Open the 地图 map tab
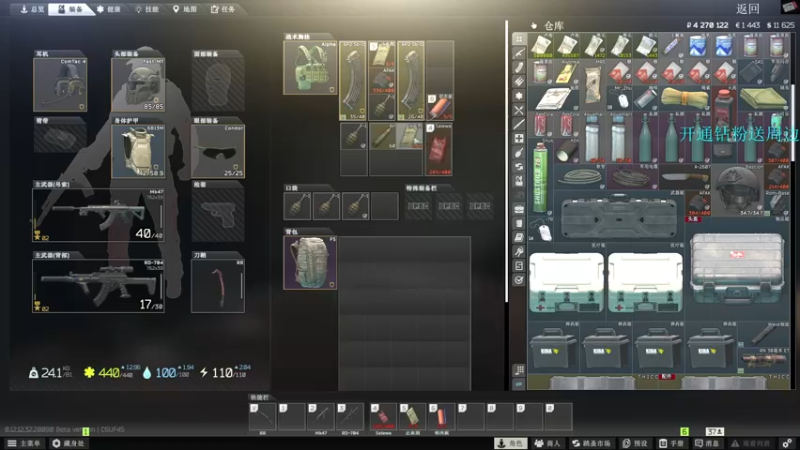 tap(185, 9)
